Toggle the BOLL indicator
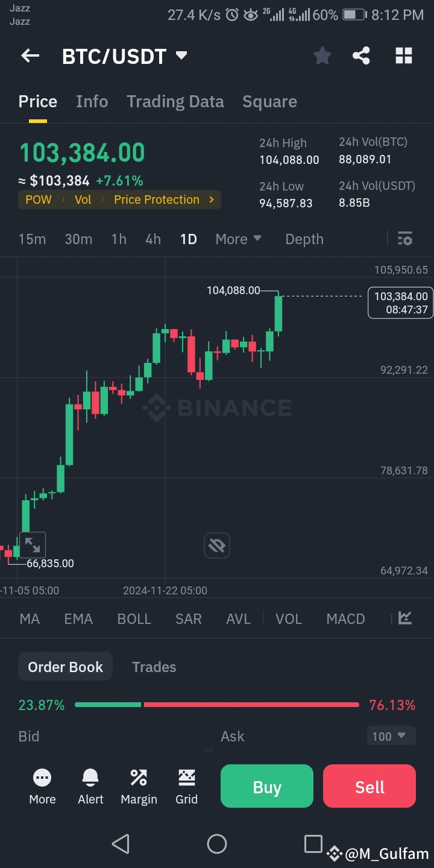Viewport: 434px width, 868px height. [134, 619]
